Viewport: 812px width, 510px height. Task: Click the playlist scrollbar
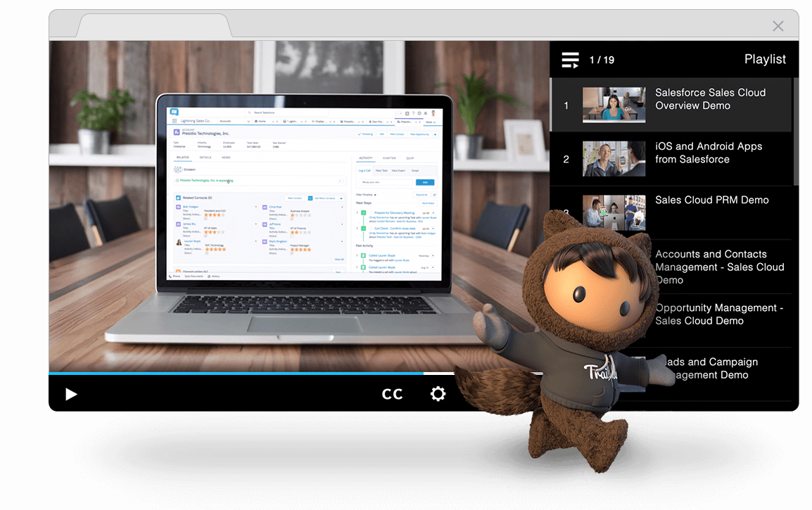coord(796,132)
